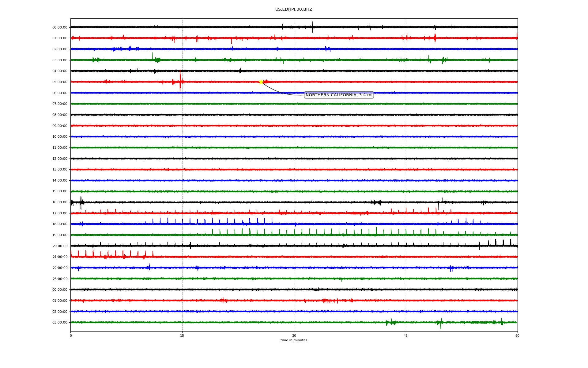Click the 05:00:00 row label
Viewport: 588px width, 368px height.
(x=60, y=82)
